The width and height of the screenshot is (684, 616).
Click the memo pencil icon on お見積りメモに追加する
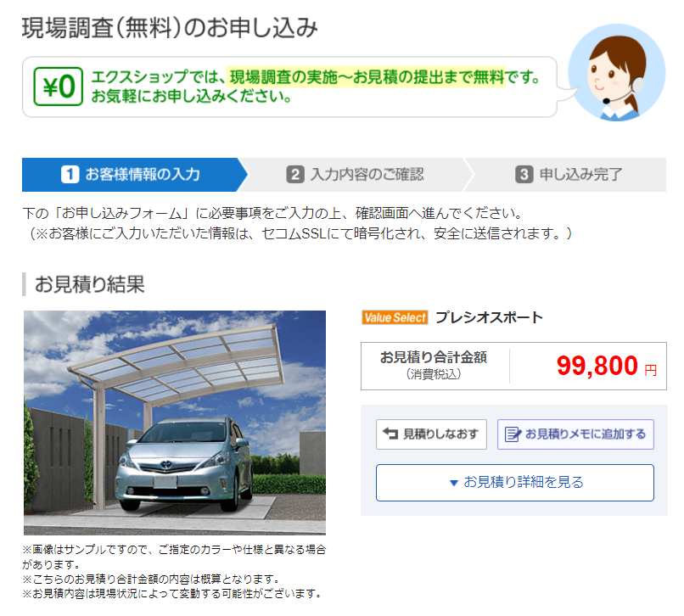513,434
